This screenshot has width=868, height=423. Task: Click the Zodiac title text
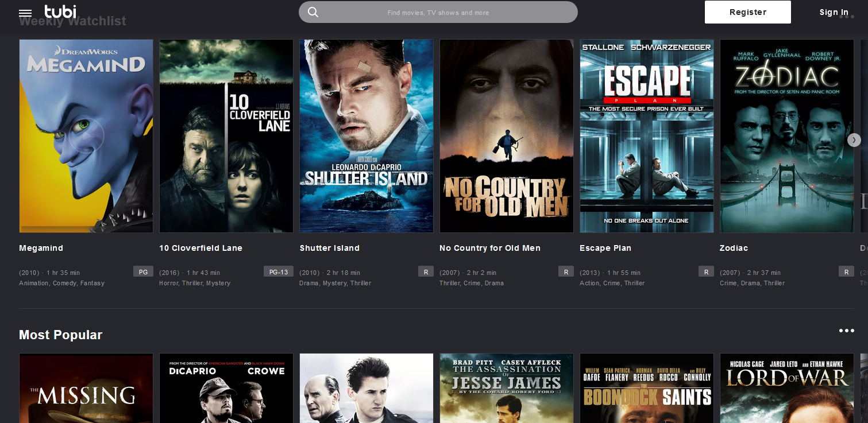coord(734,248)
